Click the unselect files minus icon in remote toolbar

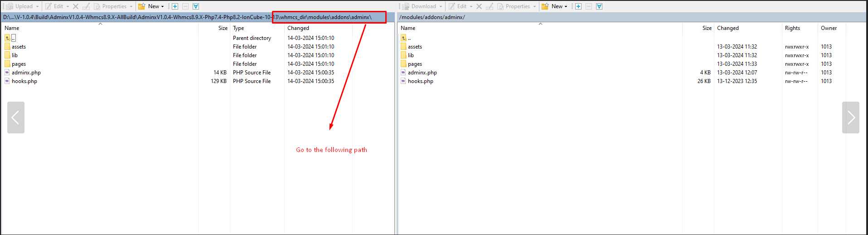click(x=589, y=6)
